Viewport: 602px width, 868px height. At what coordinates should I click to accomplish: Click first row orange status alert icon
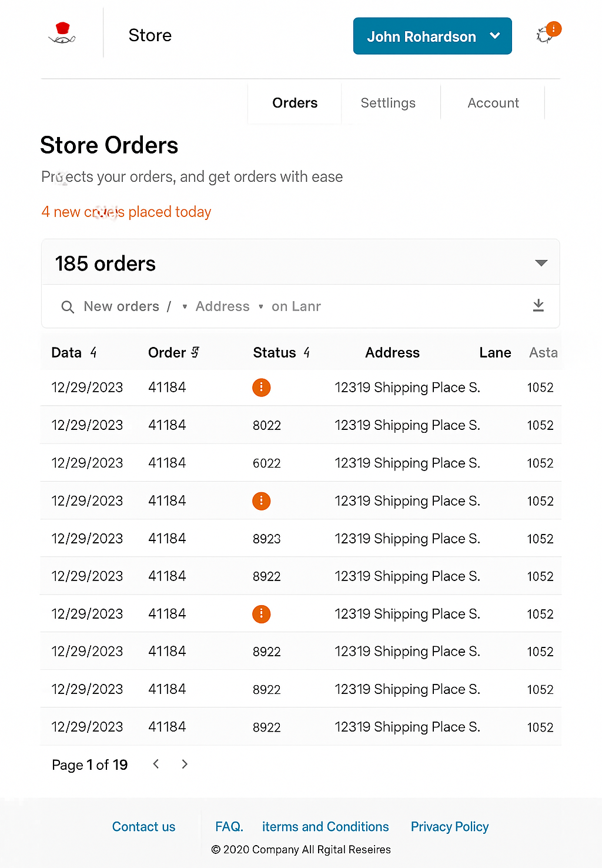coord(261,388)
